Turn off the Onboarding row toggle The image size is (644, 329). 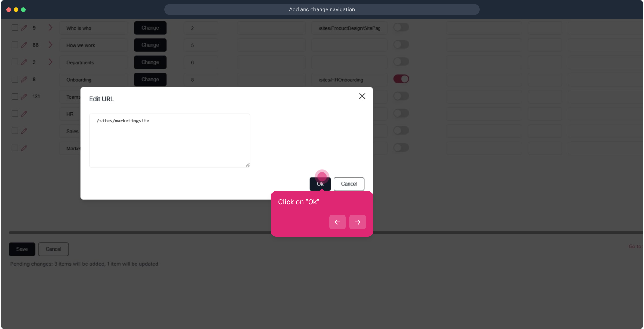point(401,79)
